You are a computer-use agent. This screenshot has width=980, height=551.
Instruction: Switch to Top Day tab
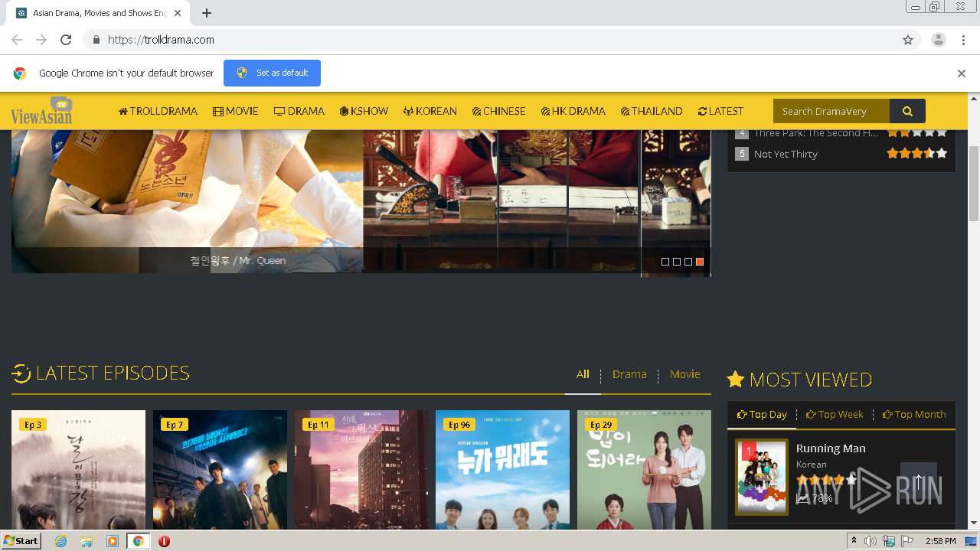click(x=762, y=414)
